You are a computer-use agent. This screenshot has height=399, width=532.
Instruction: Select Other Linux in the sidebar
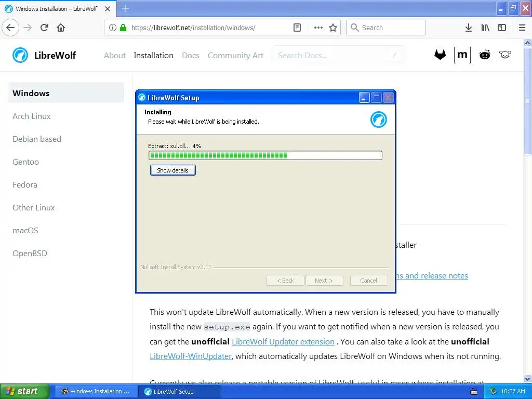click(x=34, y=208)
